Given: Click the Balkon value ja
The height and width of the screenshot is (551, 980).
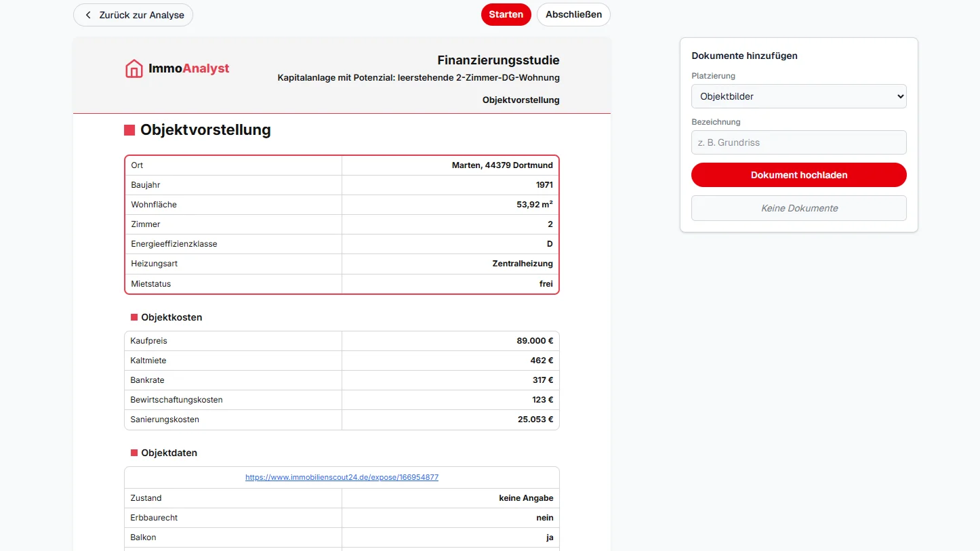Looking at the screenshot, I should coord(550,537).
